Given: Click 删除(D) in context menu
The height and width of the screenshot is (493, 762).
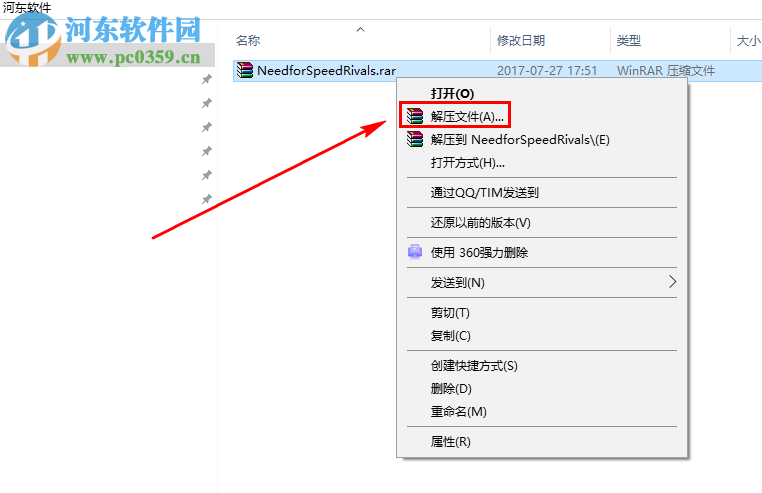Looking at the screenshot, I should [451, 388].
